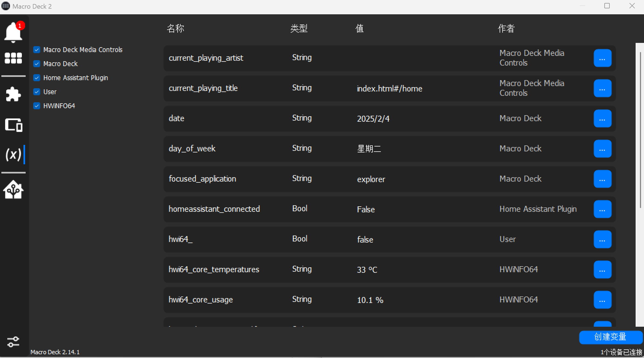The height and width of the screenshot is (358, 644).
Task: Click the variable list vertical scrollbar
Action: [x=640, y=129]
